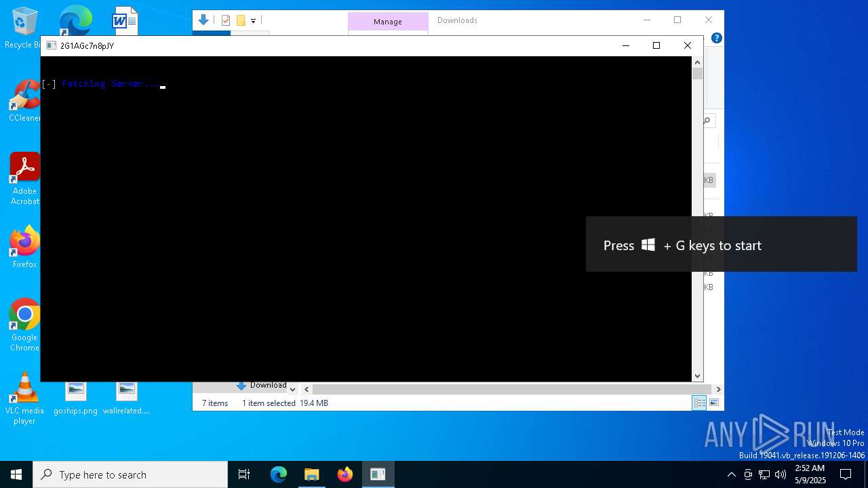This screenshot has width=868, height=488.
Task: Maximize the 2G1AGc7n8pJY console window
Action: [x=656, y=45]
